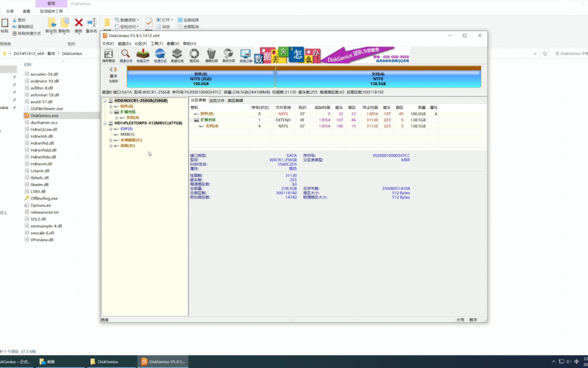Open the 恢复文件 (Recover files) tool
Screen dimensions: 588x368
point(143,55)
